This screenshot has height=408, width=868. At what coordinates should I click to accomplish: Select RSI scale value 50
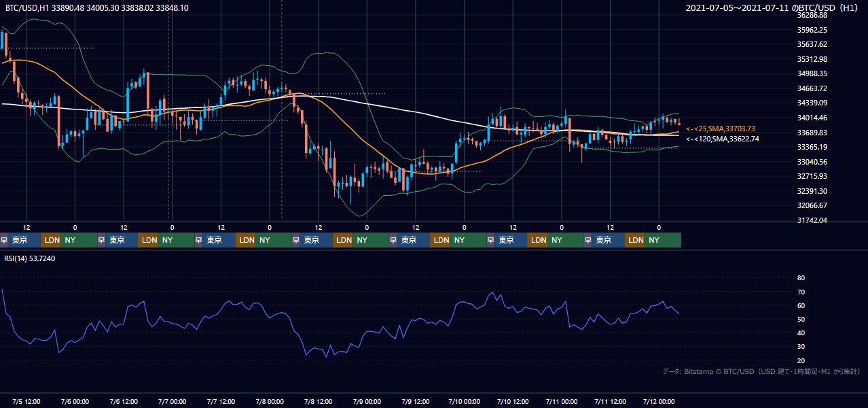[801, 319]
